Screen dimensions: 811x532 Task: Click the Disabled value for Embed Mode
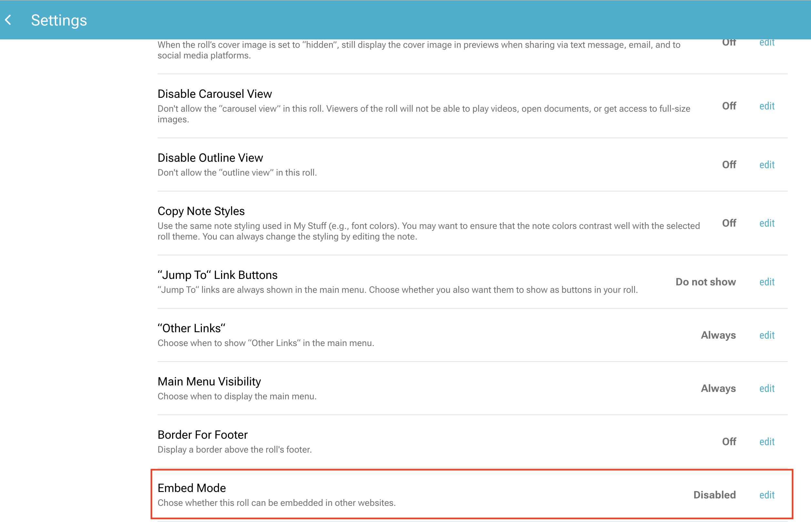coord(714,495)
